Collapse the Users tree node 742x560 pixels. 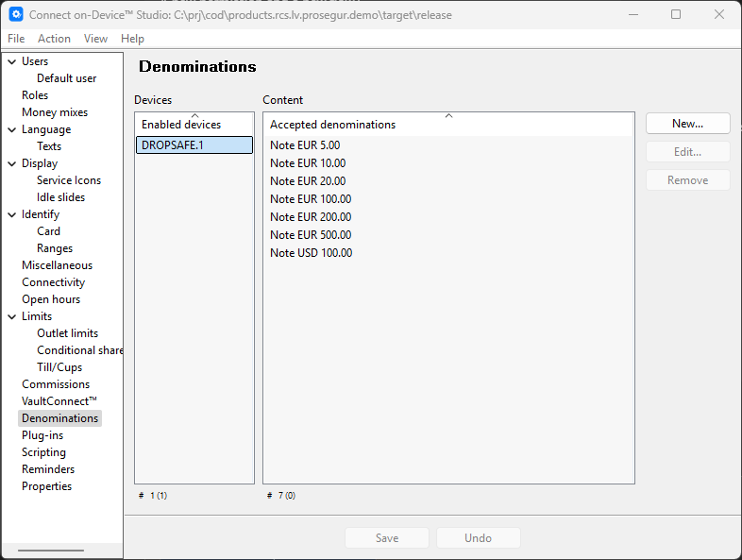pos(11,62)
